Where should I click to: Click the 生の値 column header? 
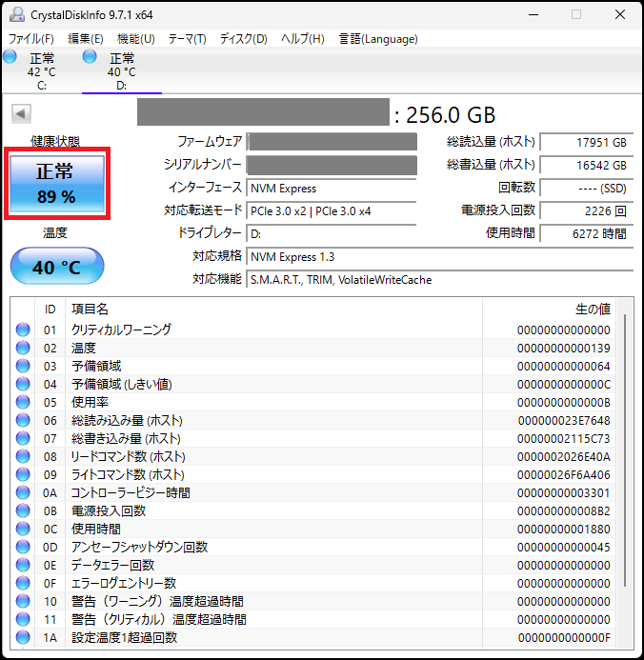coord(549,310)
